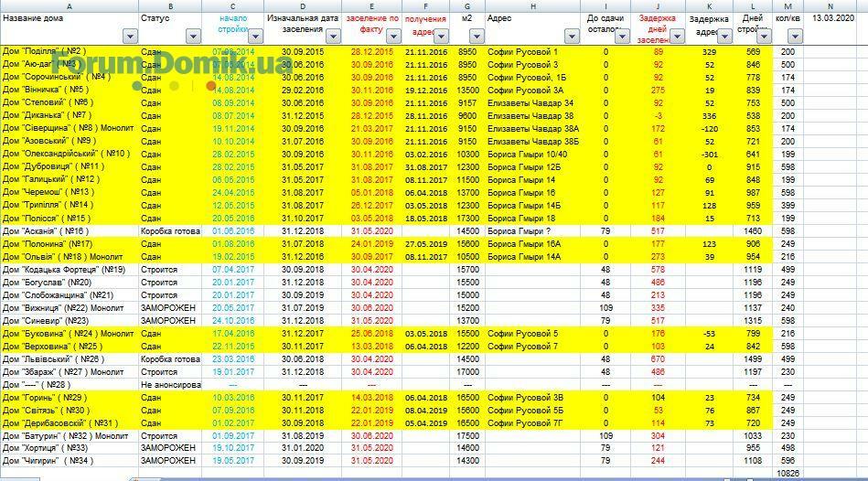
Task: Select cell Дом "Горинь" ( №29 )
Action: click(70, 398)
